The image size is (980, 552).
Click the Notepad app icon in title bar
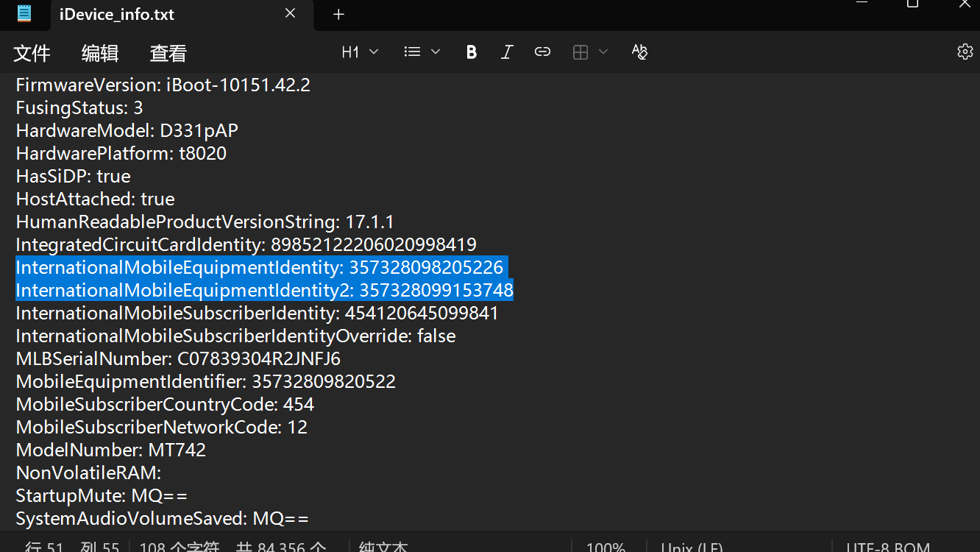point(24,13)
